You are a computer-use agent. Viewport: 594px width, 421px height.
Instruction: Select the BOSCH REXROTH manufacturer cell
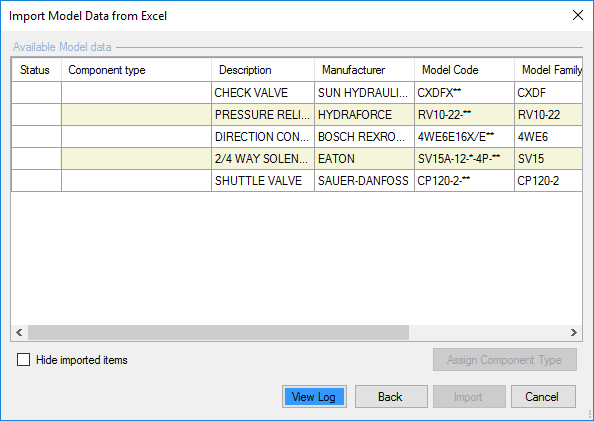364,136
